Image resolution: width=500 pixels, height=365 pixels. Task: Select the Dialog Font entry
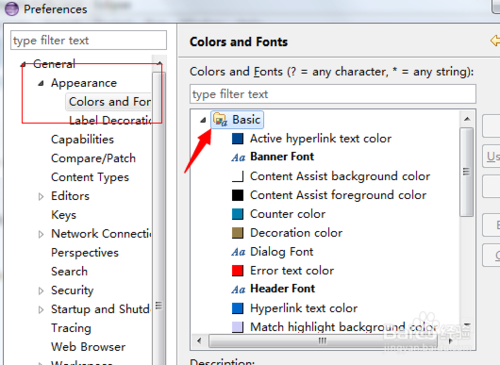pyautogui.click(x=282, y=252)
